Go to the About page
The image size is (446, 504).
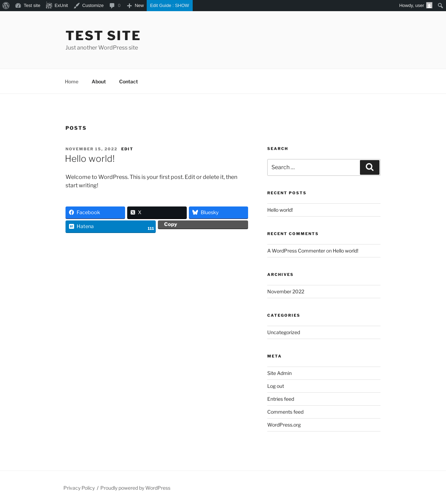(x=99, y=82)
